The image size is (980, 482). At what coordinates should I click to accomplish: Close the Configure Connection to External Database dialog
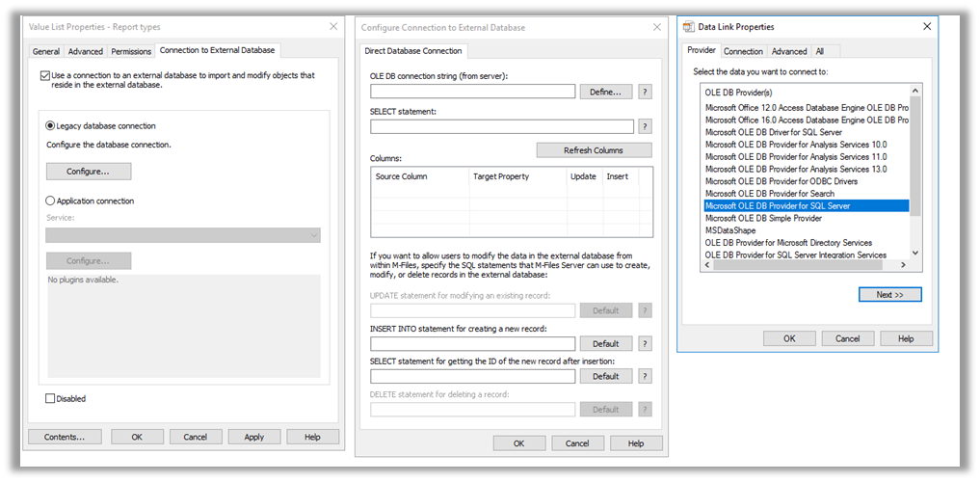[x=657, y=27]
